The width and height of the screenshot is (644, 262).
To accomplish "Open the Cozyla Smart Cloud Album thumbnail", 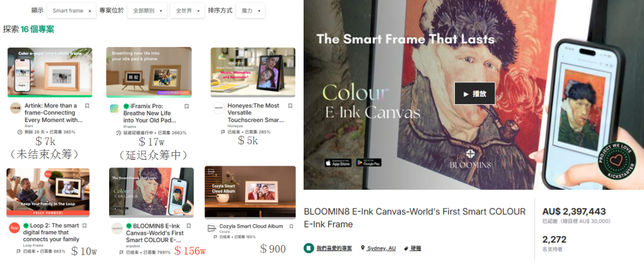I will (x=250, y=192).
